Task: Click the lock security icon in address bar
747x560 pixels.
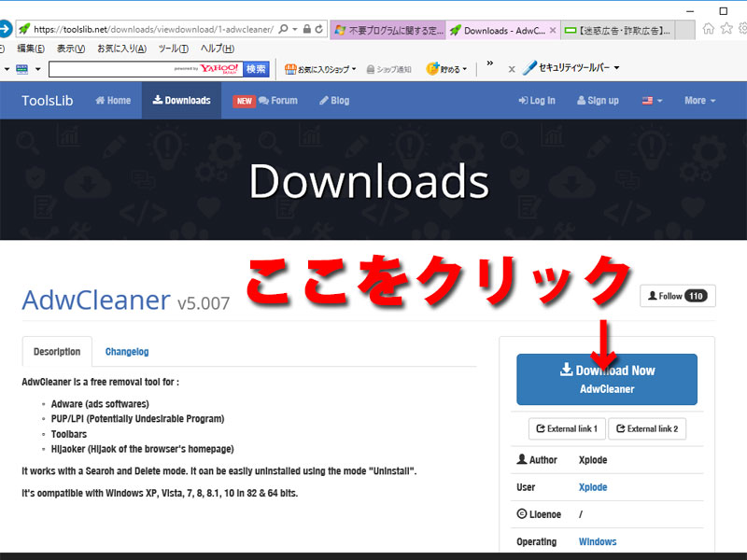Action: coord(305,30)
